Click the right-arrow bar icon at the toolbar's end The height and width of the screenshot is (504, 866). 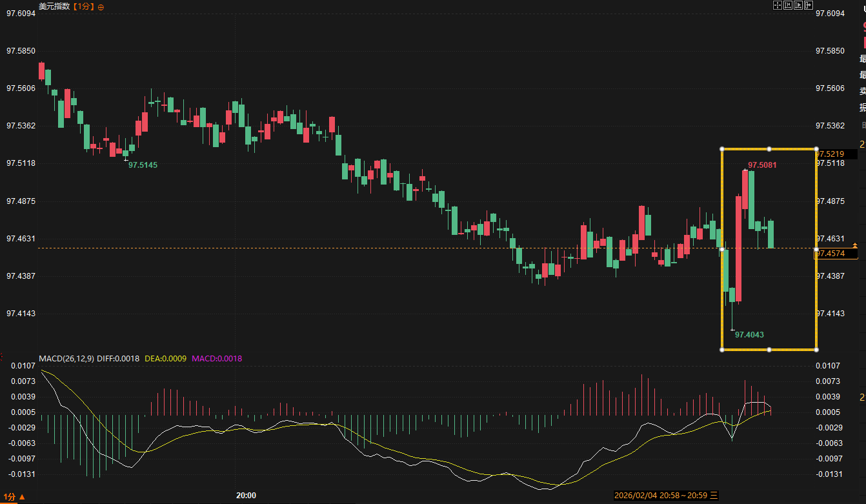(808, 5)
